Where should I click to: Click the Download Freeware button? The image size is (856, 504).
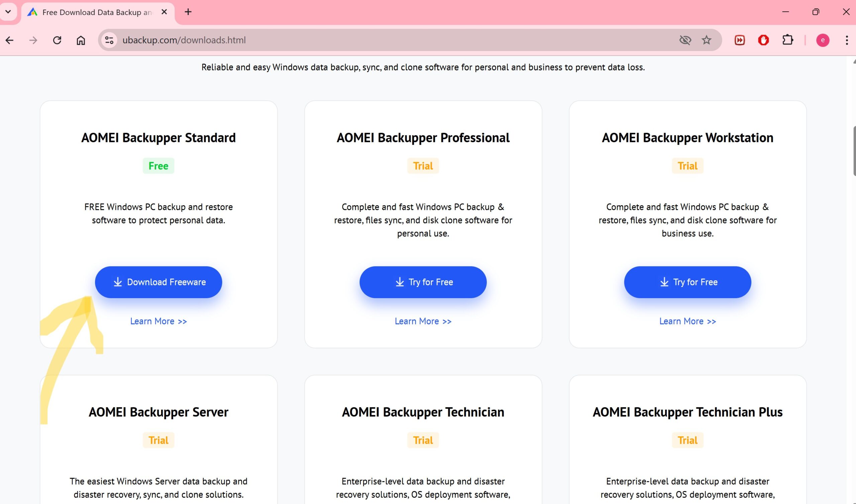pos(158,282)
